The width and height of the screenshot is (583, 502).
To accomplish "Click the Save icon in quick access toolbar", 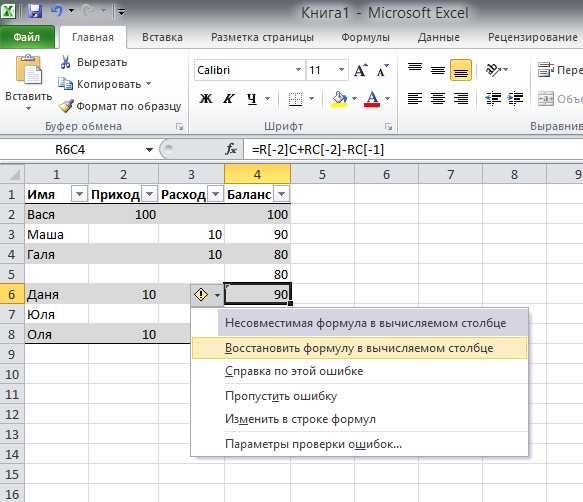I will coord(35,11).
